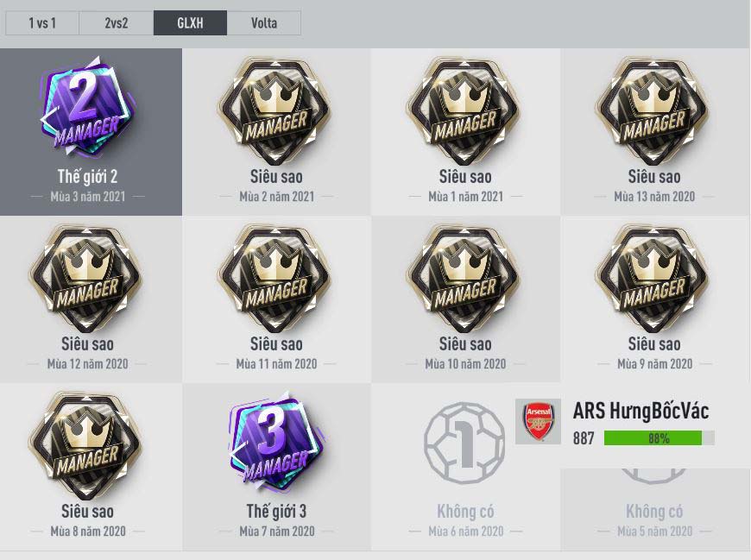Choose the Siêu sao badge for Mùa 1 năm 2021
This screenshot has width=751, height=560.
(464, 111)
